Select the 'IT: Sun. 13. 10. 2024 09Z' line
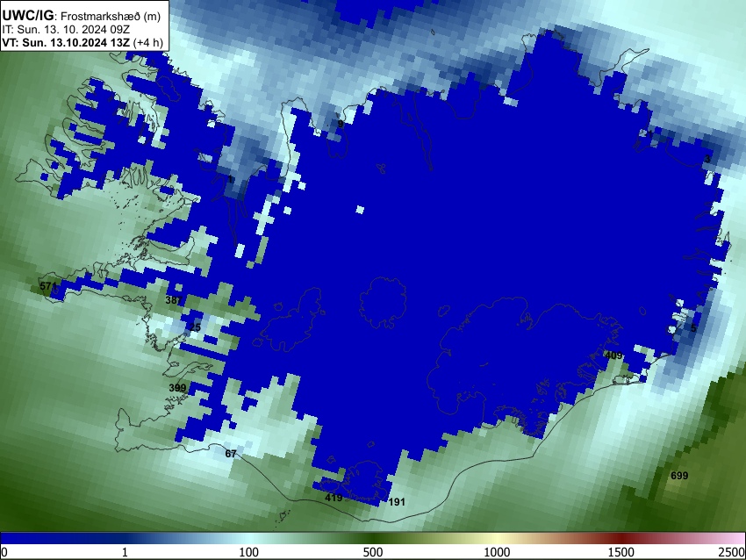The image size is (746, 560). [x=66, y=30]
